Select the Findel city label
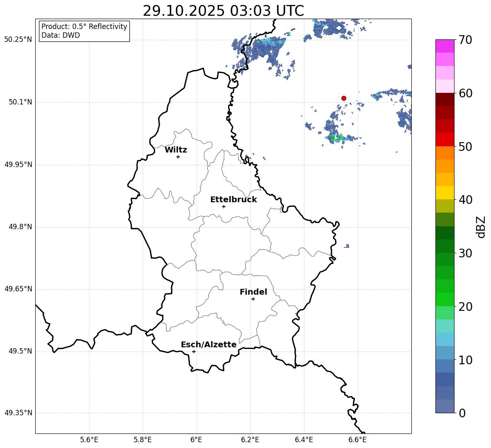The height and width of the screenshot is (448, 491). point(253,292)
